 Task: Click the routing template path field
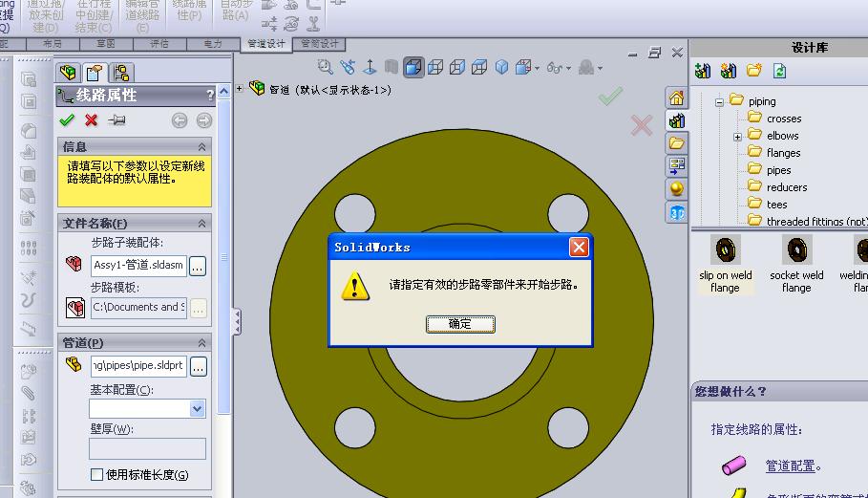pos(138,308)
